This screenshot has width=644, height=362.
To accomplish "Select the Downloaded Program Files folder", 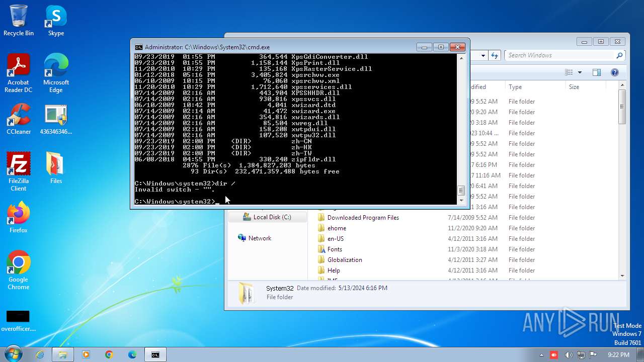I will pyautogui.click(x=358, y=218).
